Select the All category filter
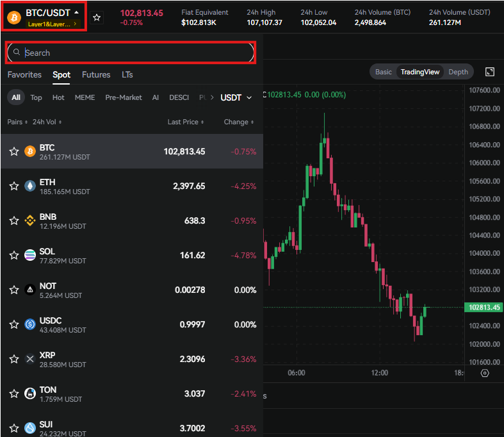Screen dimensions: 504x437 pos(16,97)
